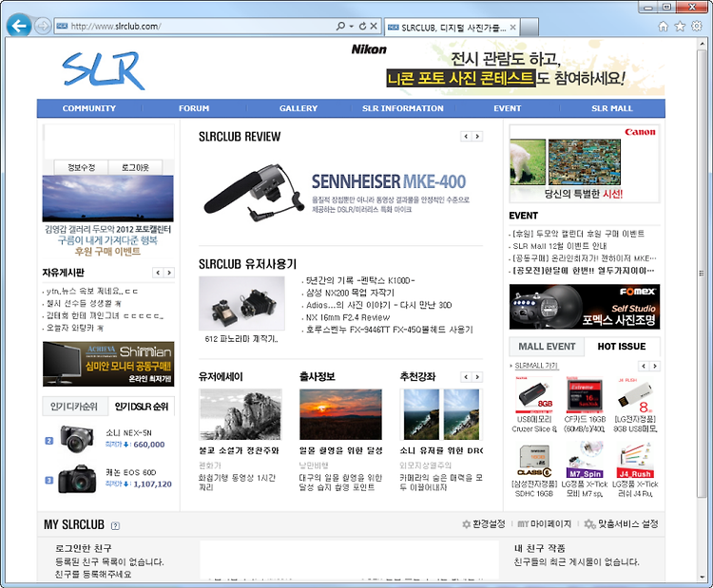Show previous 자유게시판 posts
This screenshot has height=588, width=713.
pos(158,273)
